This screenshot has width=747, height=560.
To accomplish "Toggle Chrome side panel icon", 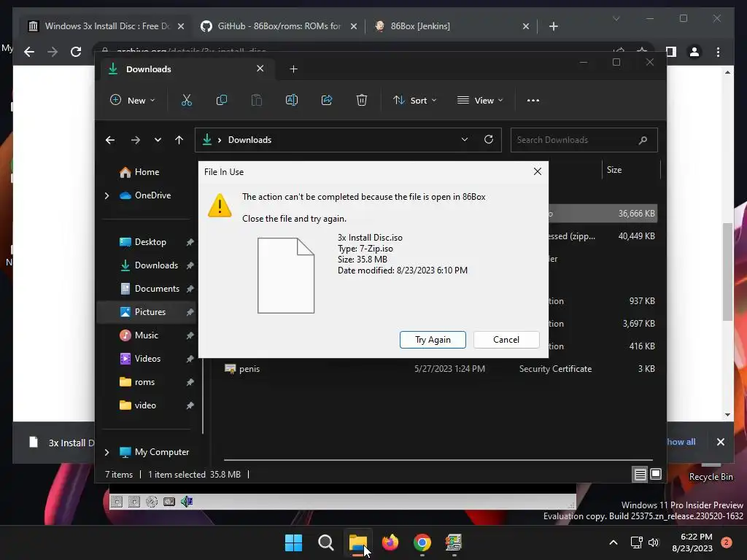I will [671, 52].
